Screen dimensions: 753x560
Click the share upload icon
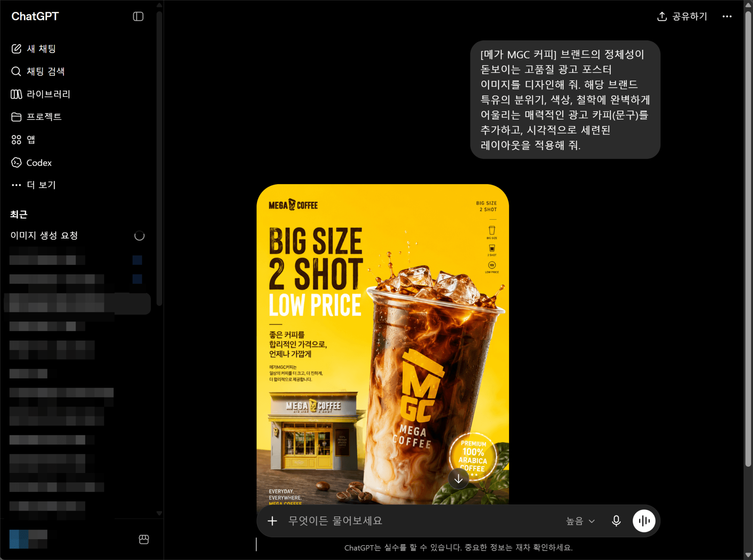pos(662,16)
